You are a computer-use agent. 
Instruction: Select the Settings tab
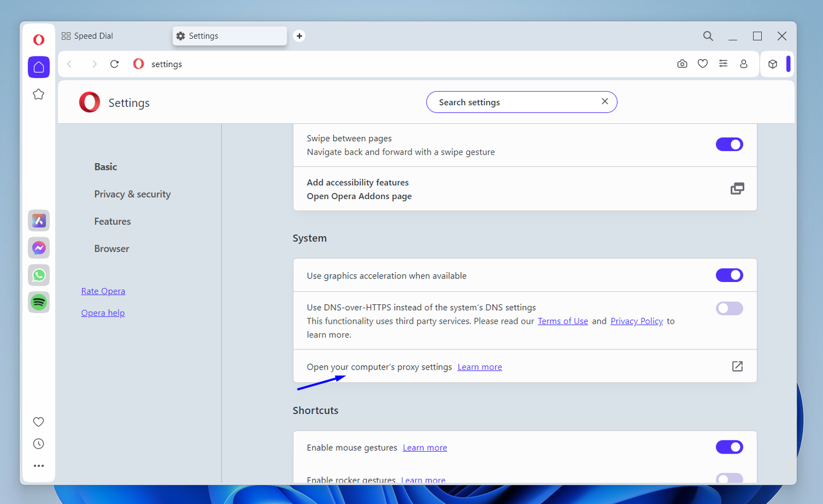tap(230, 36)
